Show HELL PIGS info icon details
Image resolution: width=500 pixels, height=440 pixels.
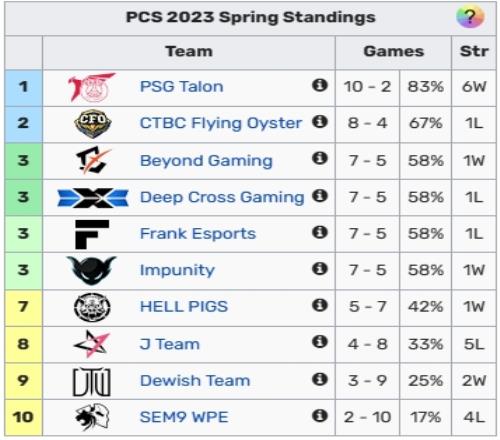pyautogui.click(x=320, y=305)
